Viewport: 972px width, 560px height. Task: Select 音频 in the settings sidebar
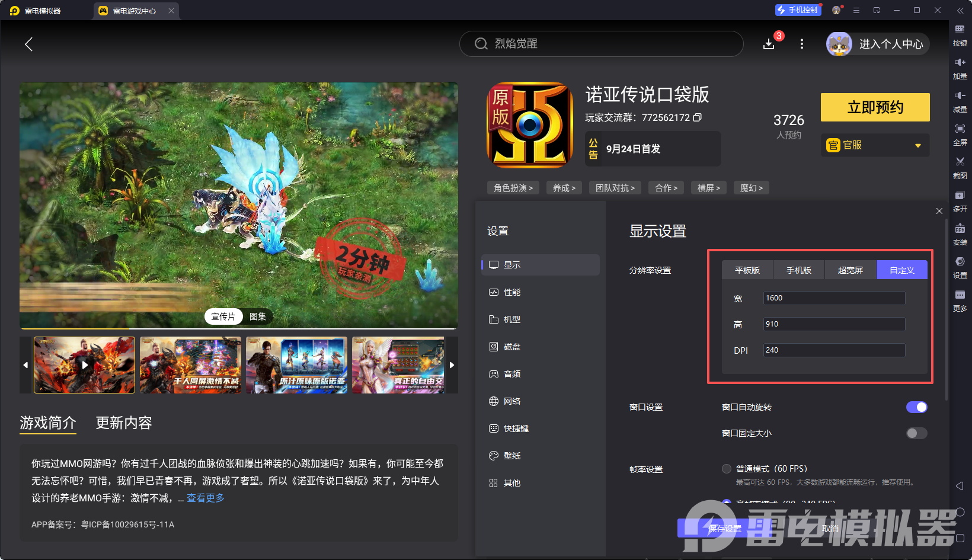click(x=541, y=374)
